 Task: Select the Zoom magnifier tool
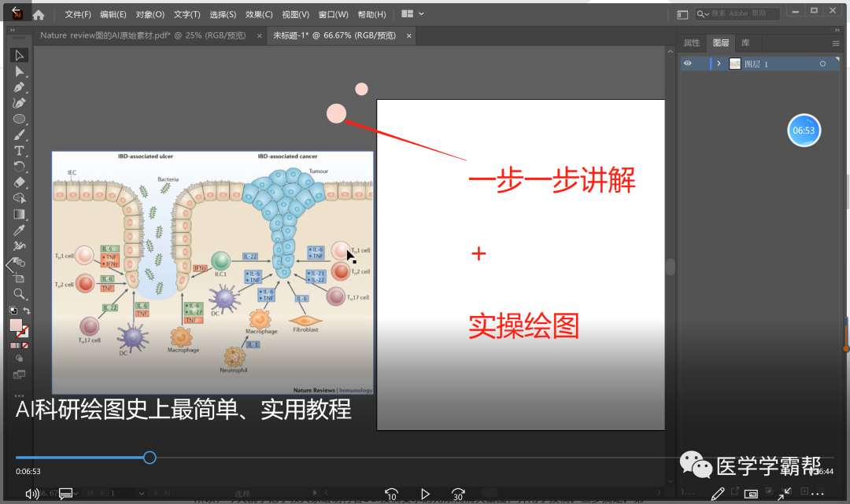click(19, 294)
